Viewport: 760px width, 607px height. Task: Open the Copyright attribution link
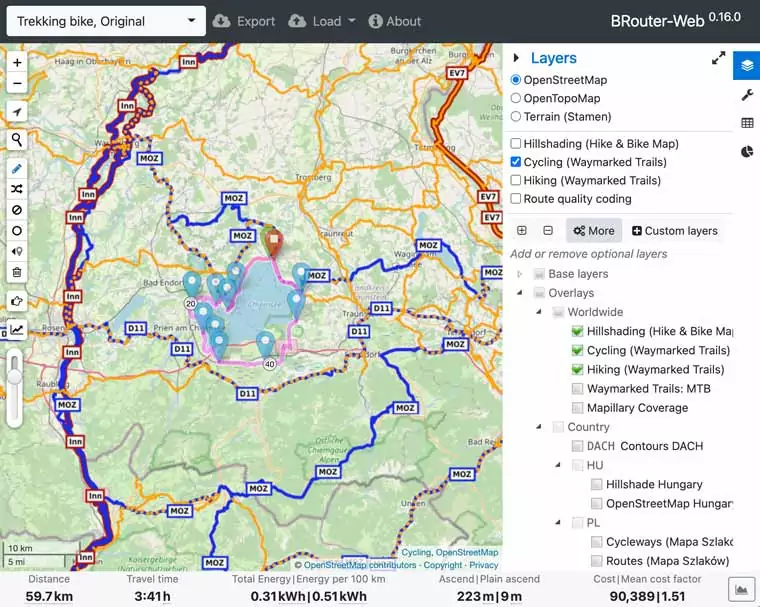point(443,565)
